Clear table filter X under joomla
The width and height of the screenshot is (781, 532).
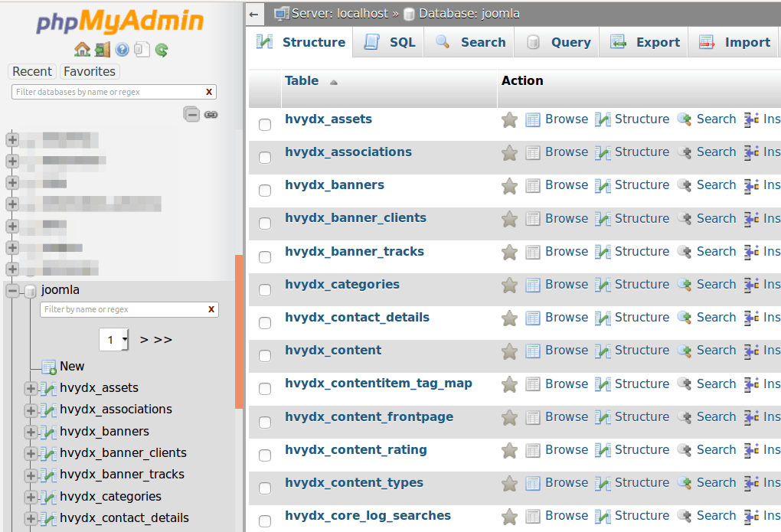coord(211,309)
